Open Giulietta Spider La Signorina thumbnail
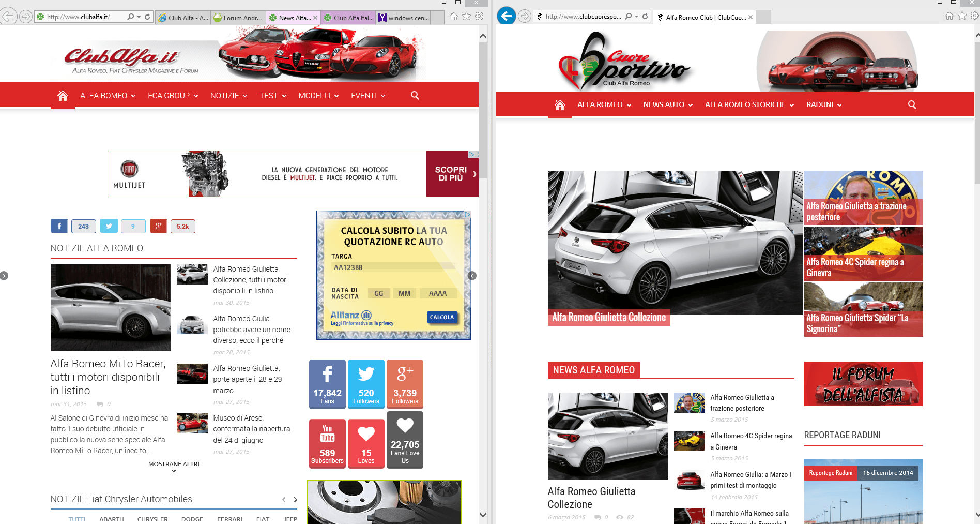The height and width of the screenshot is (524, 980). [863, 309]
